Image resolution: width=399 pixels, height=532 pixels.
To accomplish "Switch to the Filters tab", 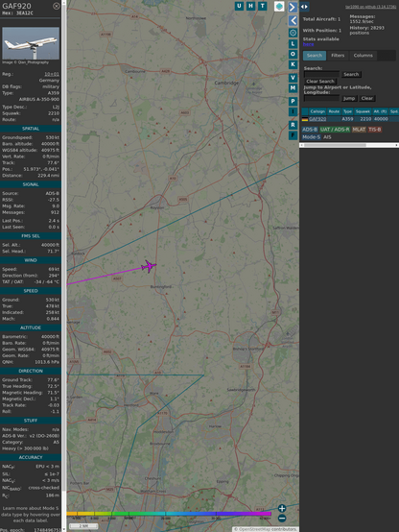I will coord(338,56).
